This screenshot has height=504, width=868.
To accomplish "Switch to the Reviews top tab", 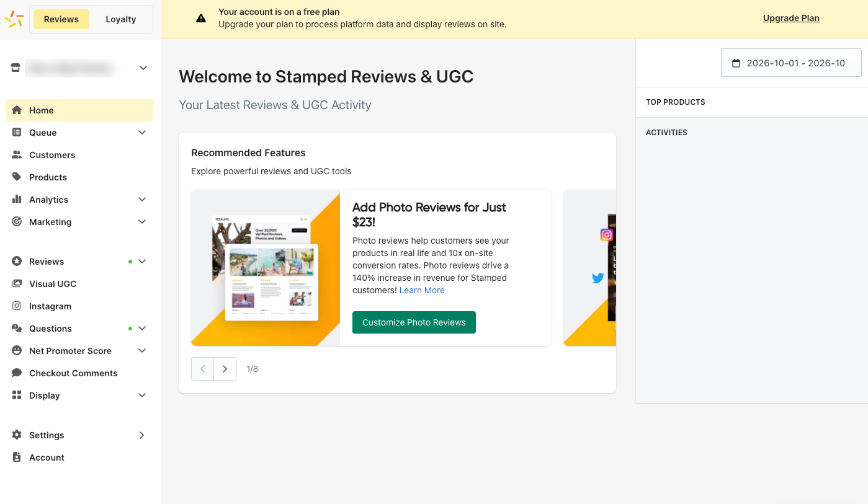I will [61, 19].
